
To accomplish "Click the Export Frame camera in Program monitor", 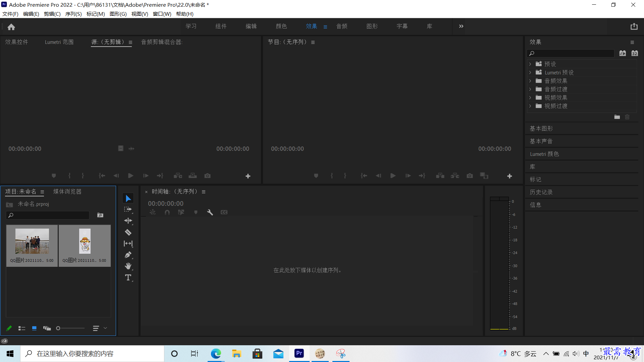I will coord(470,176).
